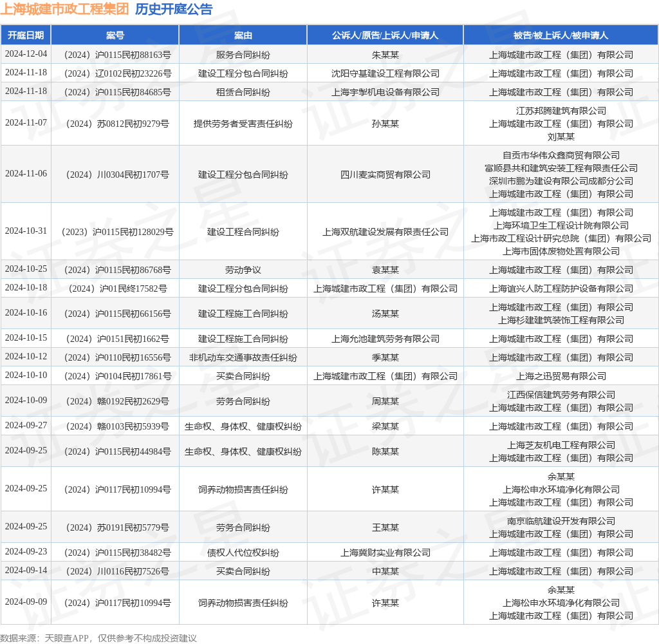The width and height of the screenshot is (659, 644).
Task: Click plaintiff 中某某
Action: click(385, 571)
